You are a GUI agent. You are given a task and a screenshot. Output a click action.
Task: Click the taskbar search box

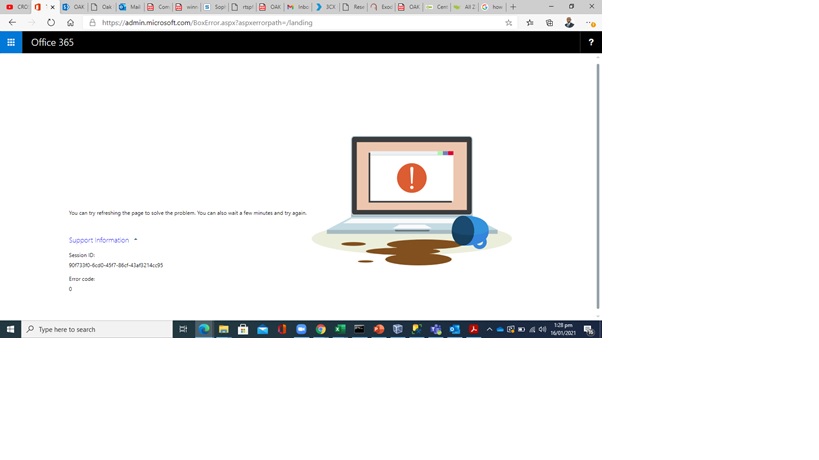pyautogui.click(x=97, y=329)
